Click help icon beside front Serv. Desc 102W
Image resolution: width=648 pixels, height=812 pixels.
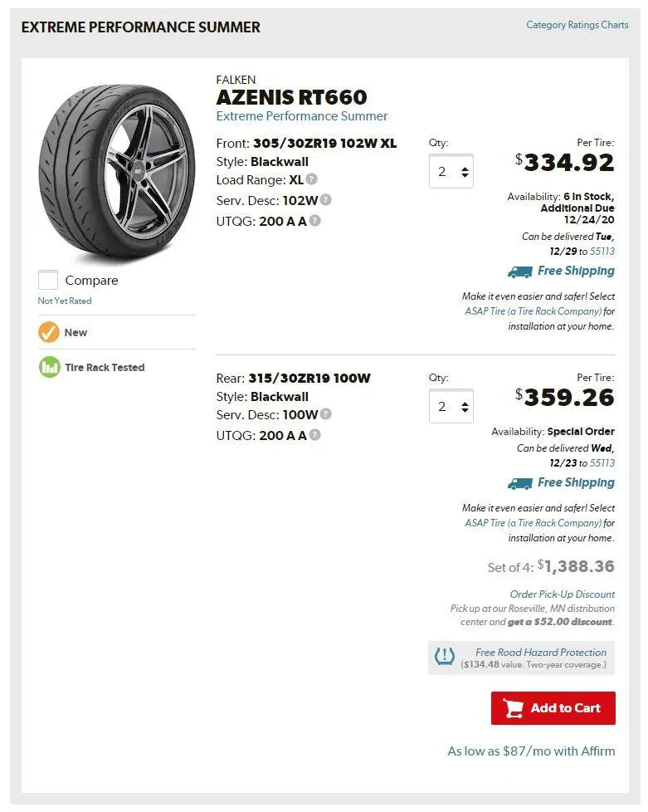click(x=325, y=199)
